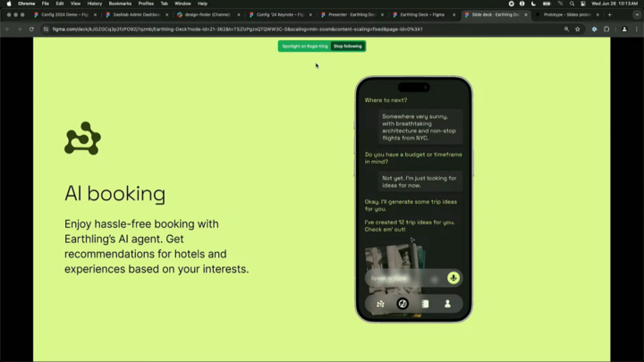Click the "Not yet, I'm just looking" bubble

[x=420, y=181]
